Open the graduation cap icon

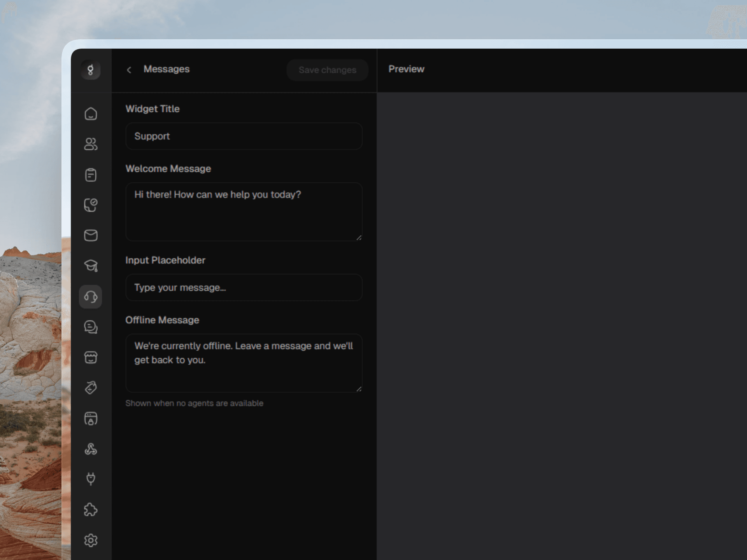(x=91, y=266)
